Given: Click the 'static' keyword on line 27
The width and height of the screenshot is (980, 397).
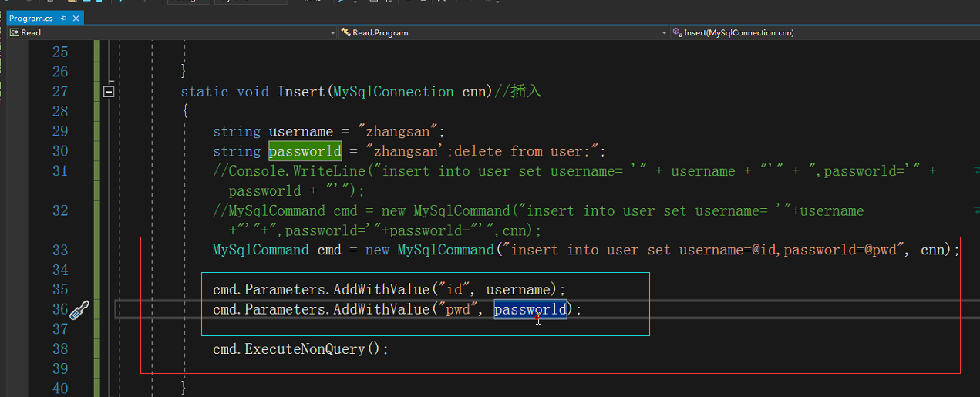Looking at the screenshot, I should [204, 92].
